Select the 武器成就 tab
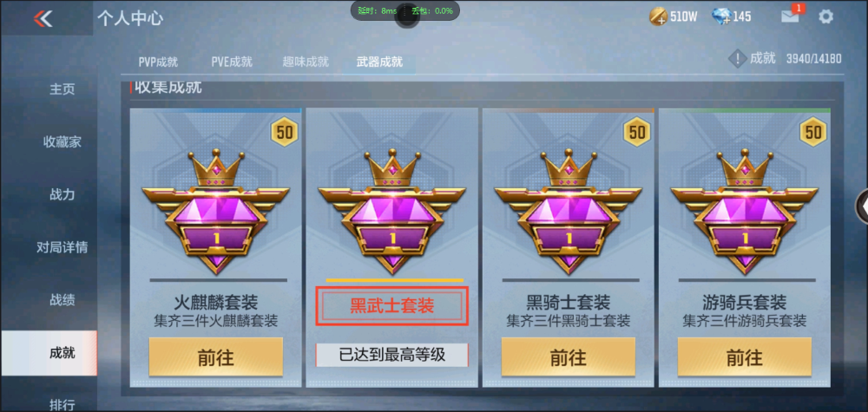This screenshot has width=868, height=412. tap(379, 62)
